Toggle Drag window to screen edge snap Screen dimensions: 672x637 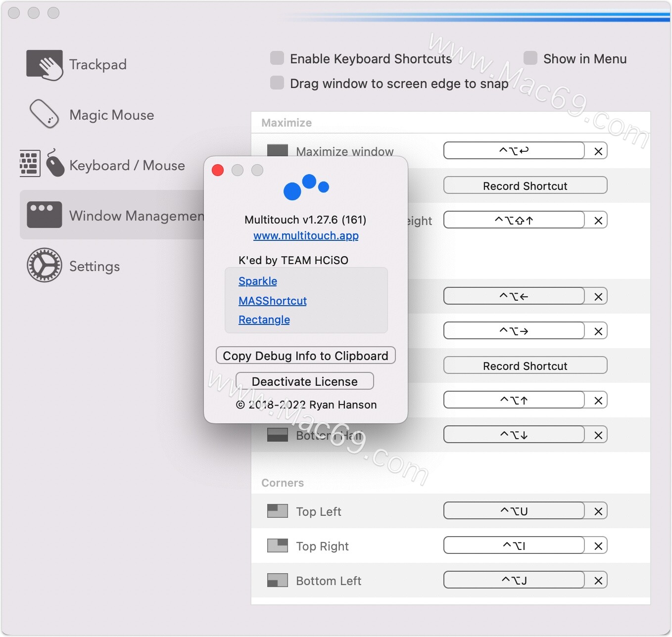[277, 83]
